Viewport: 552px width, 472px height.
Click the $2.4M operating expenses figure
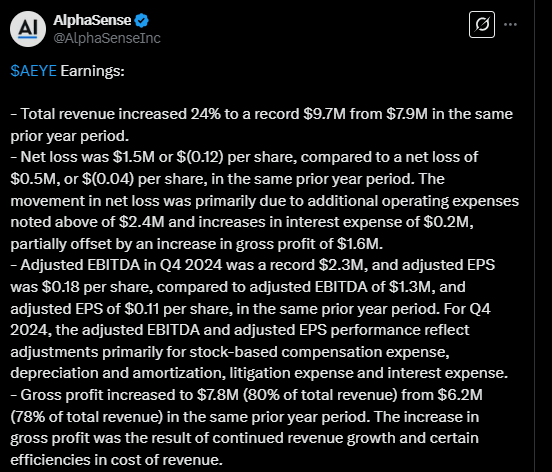[x=142, y=222]
